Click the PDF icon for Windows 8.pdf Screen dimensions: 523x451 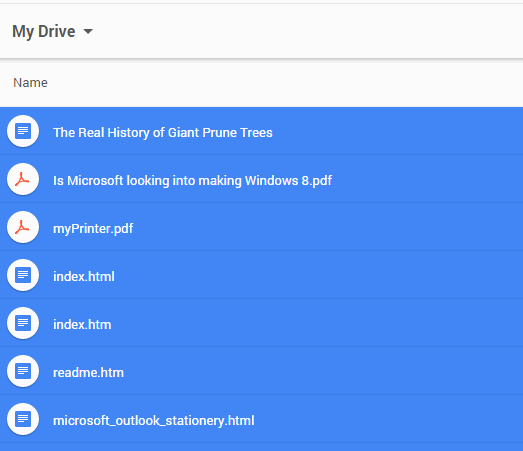[23, 179]
